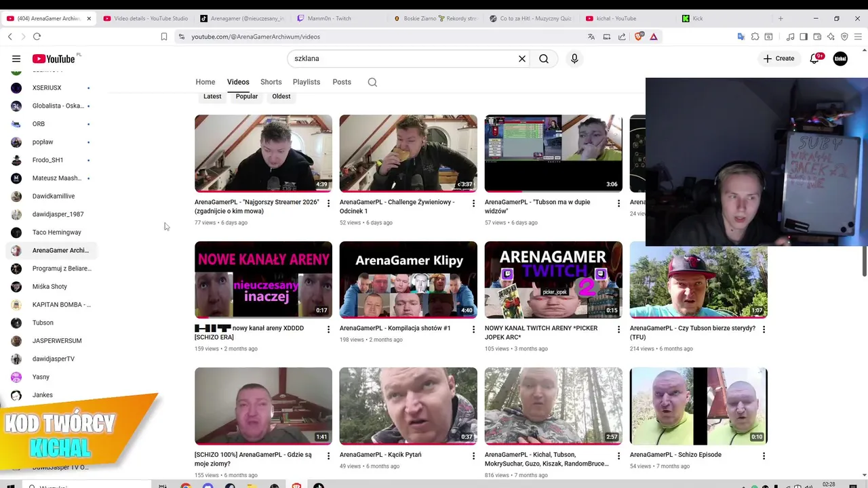
Task: Open Chrome from the taskbar
Action: point(186,485)
